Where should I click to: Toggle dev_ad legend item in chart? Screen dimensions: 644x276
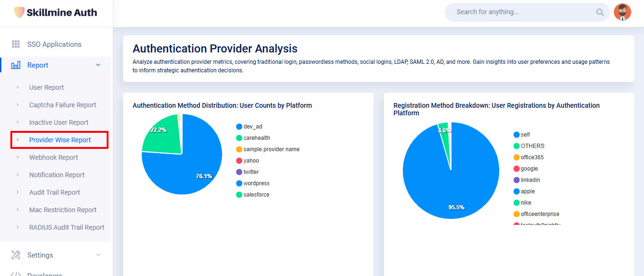tap(253, 127)
